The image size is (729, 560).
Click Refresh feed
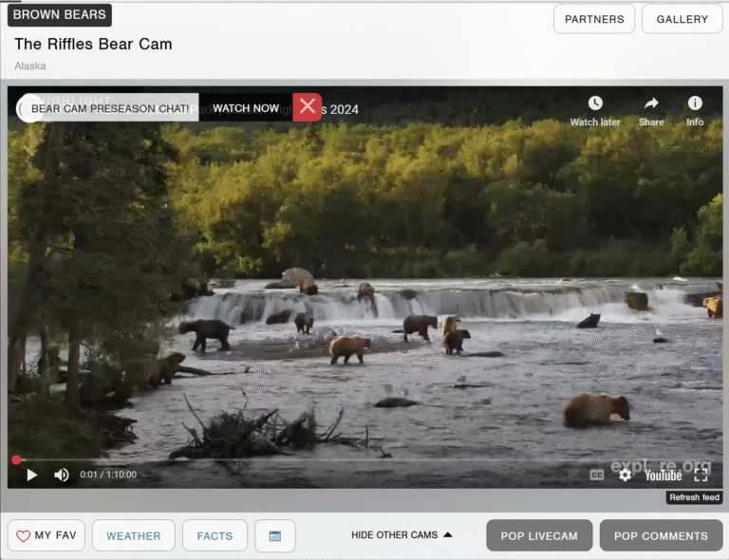694,497
